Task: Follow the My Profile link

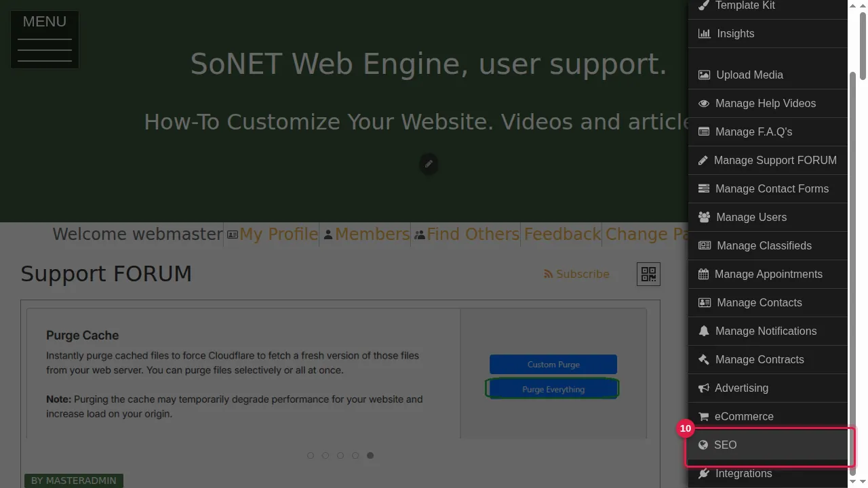Action: pyautogui.click(x=279, y=235)
